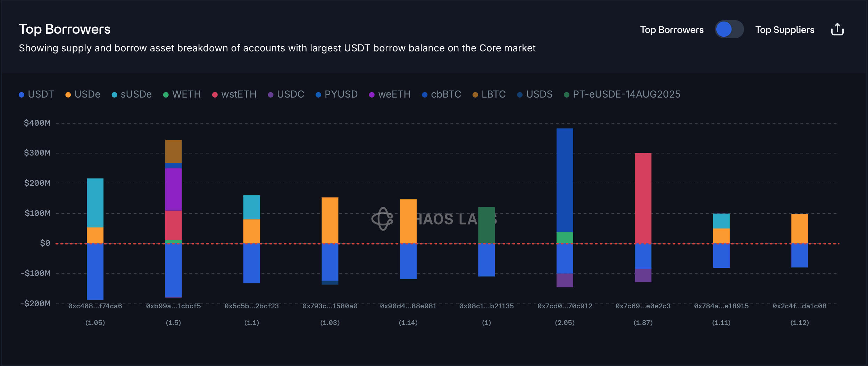Viewport: 868px width, 366px height.
Task: Toggle the Top Borrowers/Suppliers switch
Action: tap(729, 30)
